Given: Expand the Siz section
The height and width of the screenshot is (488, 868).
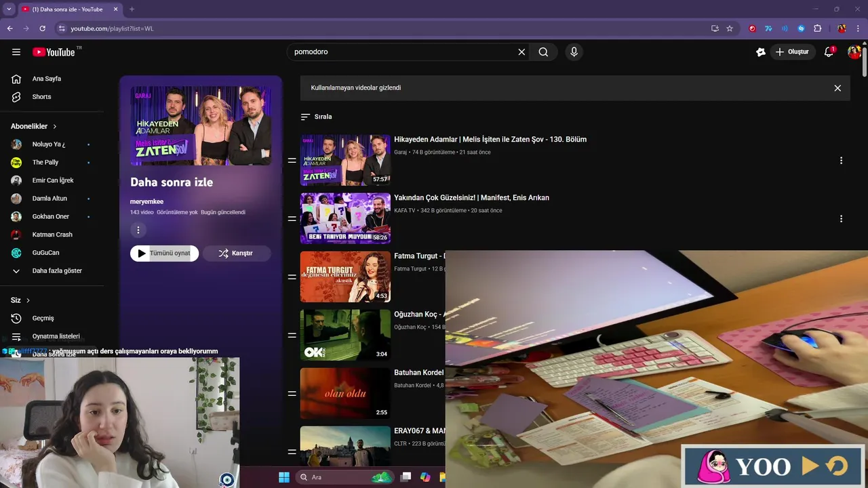Looking at the screenshot, I should [x=20, y=300].
